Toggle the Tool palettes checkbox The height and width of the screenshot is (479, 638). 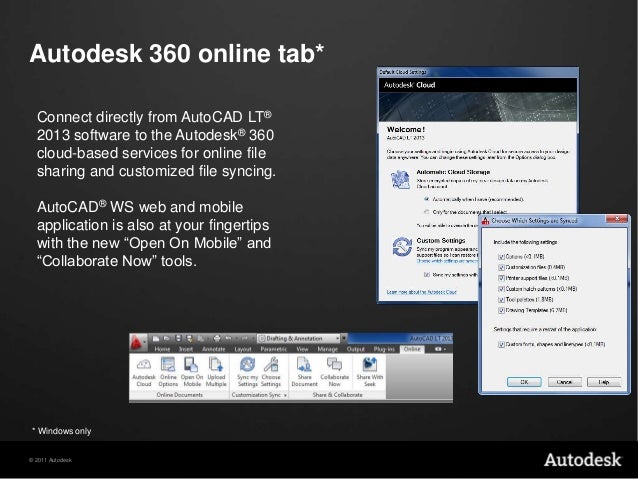coord(501,300)
